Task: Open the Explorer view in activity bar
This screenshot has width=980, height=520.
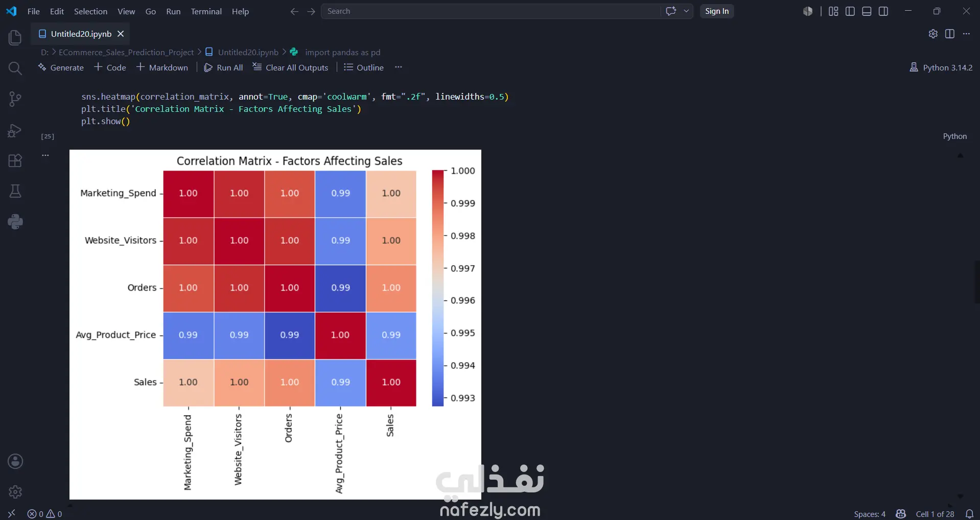Action: (15, 37)
